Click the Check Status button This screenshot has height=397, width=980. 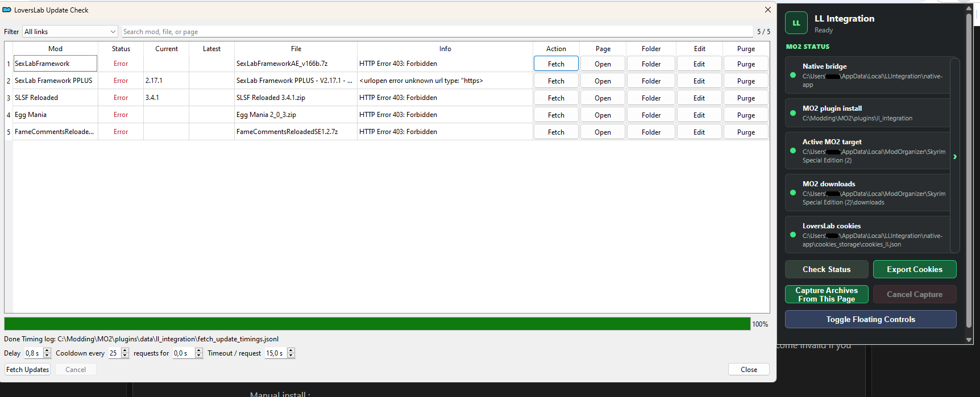pos(827,269)
